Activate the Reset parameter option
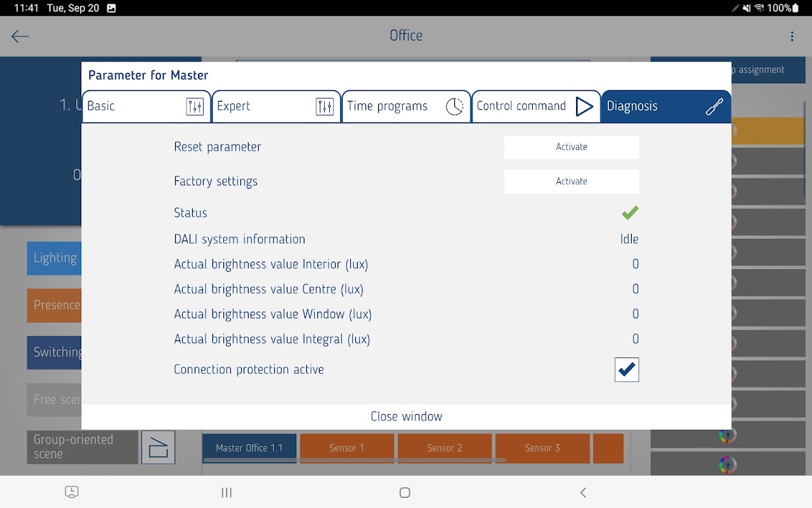This screenshot has width=812, height=508. [x=572, y=147]
